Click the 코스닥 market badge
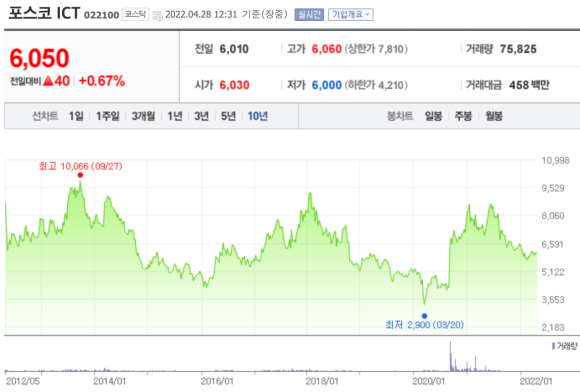 135,14
